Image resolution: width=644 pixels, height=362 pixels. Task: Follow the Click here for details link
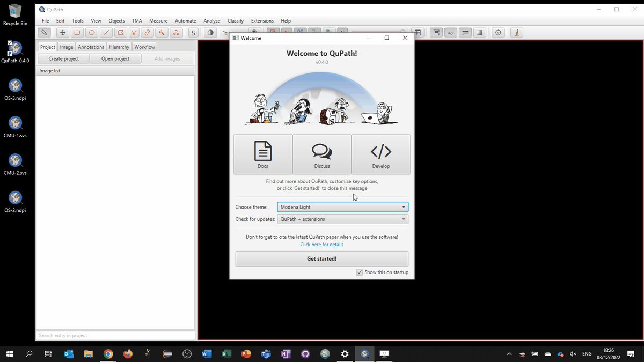point(322,245)
